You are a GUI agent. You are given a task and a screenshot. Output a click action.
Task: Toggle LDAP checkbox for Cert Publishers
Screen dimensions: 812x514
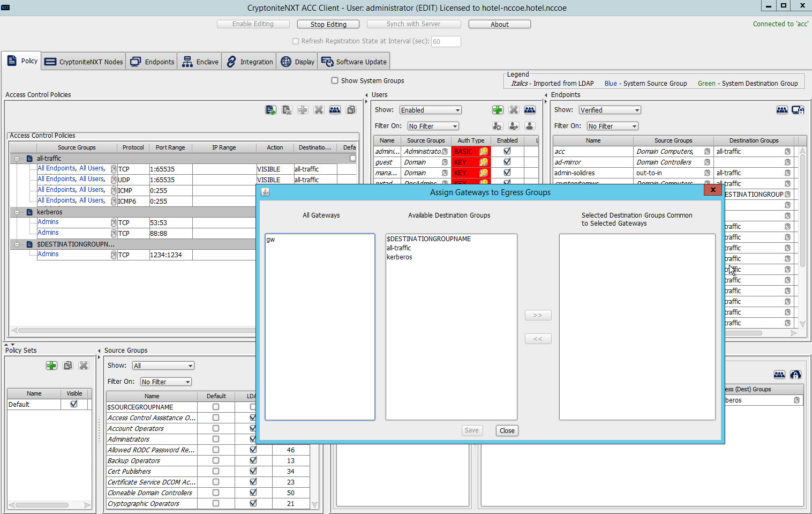253,471
